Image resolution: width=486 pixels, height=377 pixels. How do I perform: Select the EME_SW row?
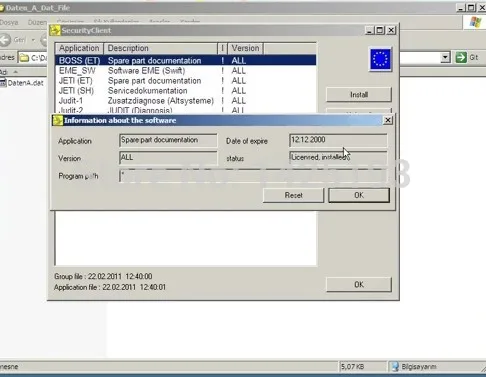[186, 71]
